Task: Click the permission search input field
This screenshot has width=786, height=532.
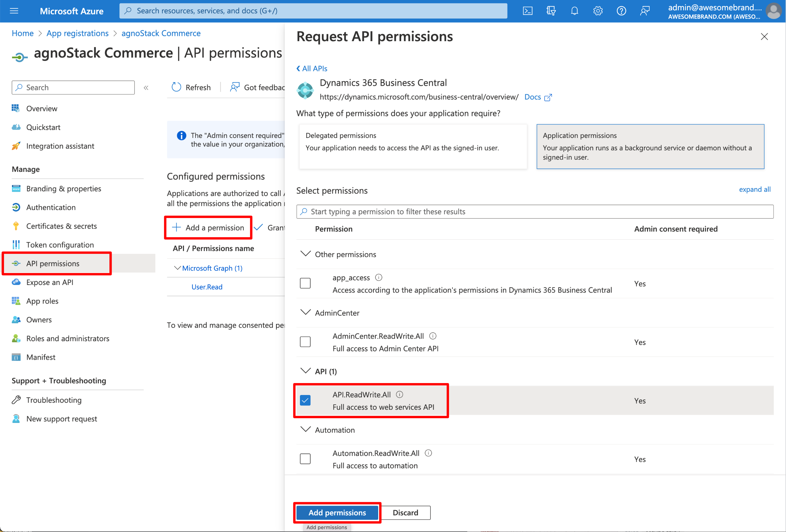Action: click(535, 211)
